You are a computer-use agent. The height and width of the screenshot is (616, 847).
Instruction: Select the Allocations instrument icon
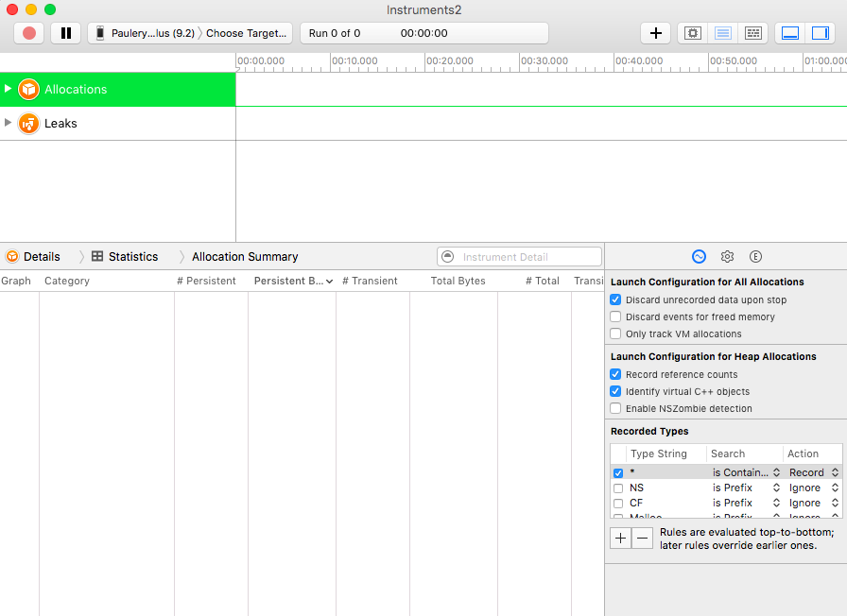coord(28,89)
